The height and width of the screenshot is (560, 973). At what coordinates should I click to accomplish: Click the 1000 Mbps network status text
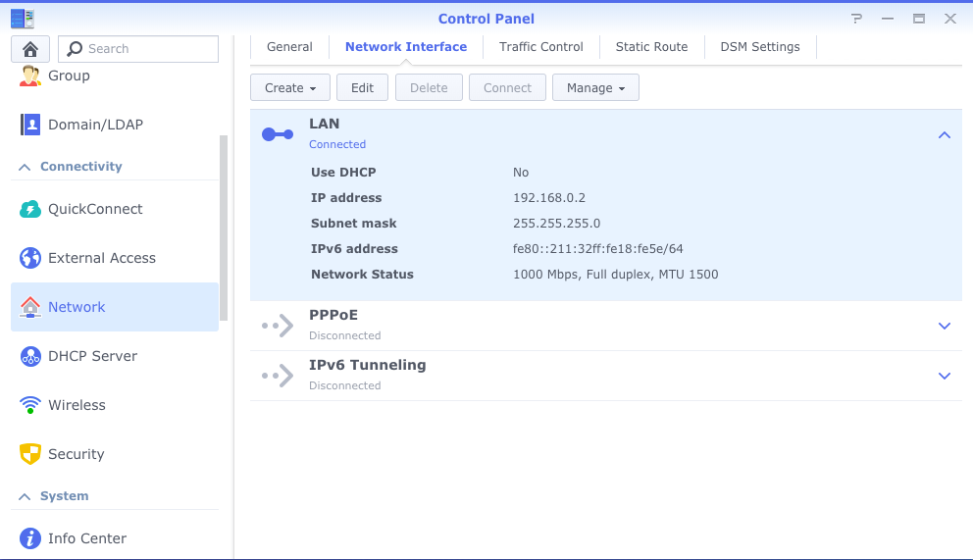(616, 274)
